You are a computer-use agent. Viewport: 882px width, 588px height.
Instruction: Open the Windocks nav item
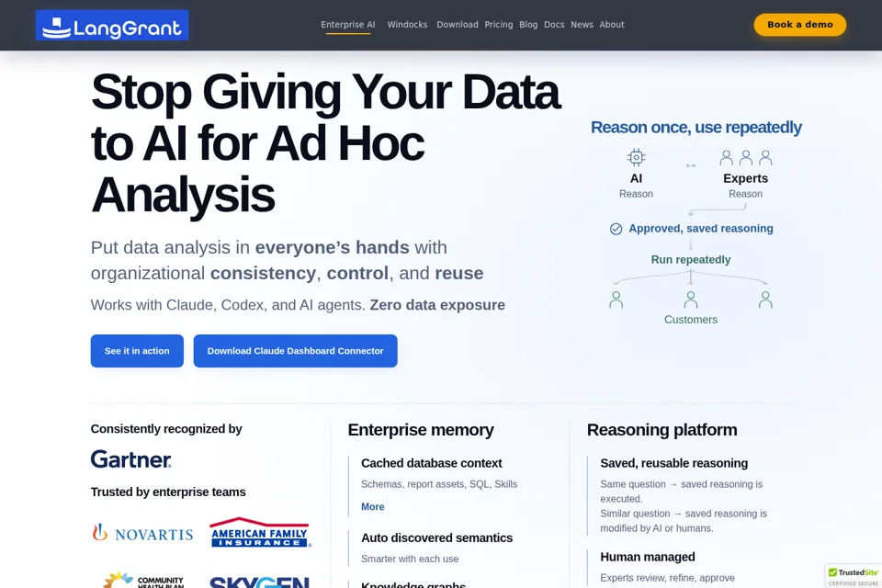(x=407, y=25)
